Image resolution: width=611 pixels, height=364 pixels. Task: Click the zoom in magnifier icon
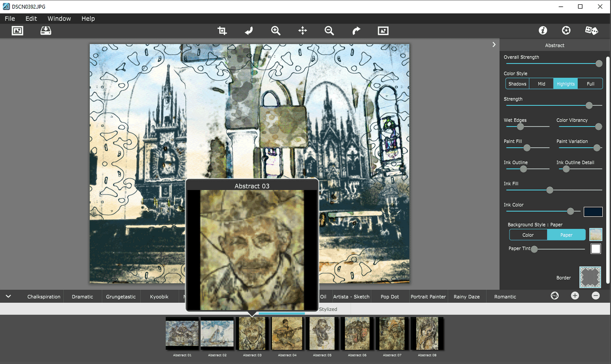[276, 31]
